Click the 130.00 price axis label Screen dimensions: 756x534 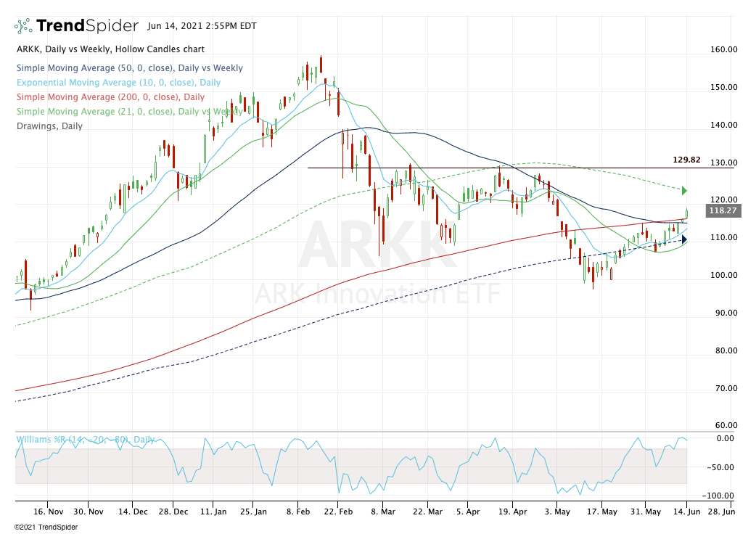[x=723, y=163]
